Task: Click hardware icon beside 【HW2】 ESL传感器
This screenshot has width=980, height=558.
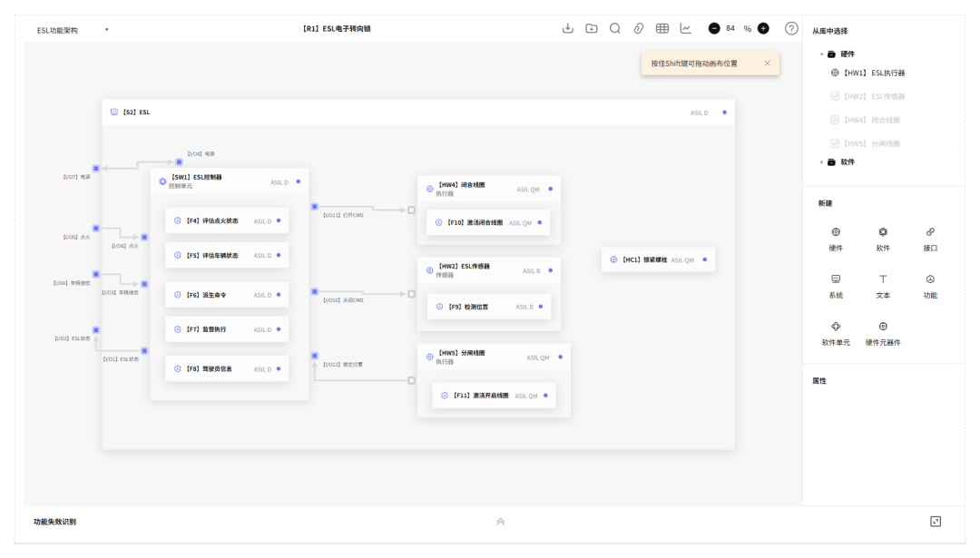Action: coord(429,270)
